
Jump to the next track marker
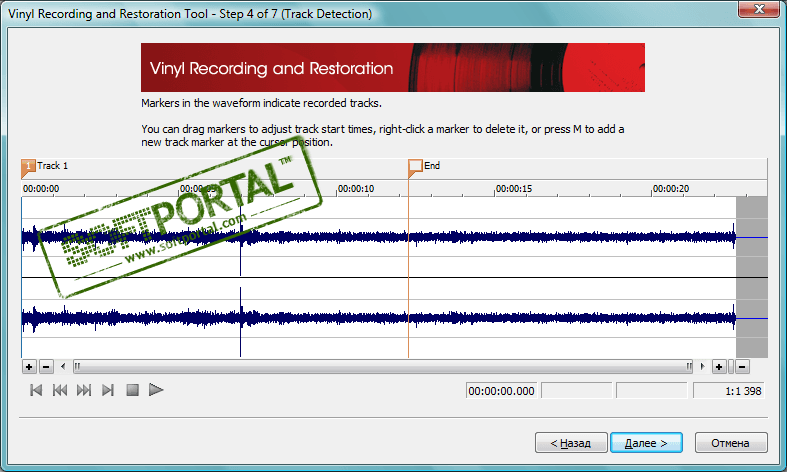(84, 390)
